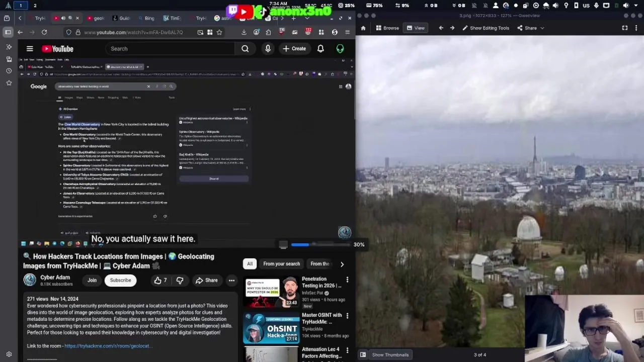Open the browser application hamburger menu
Screen dimensions: 644x362
pos(347,32)
